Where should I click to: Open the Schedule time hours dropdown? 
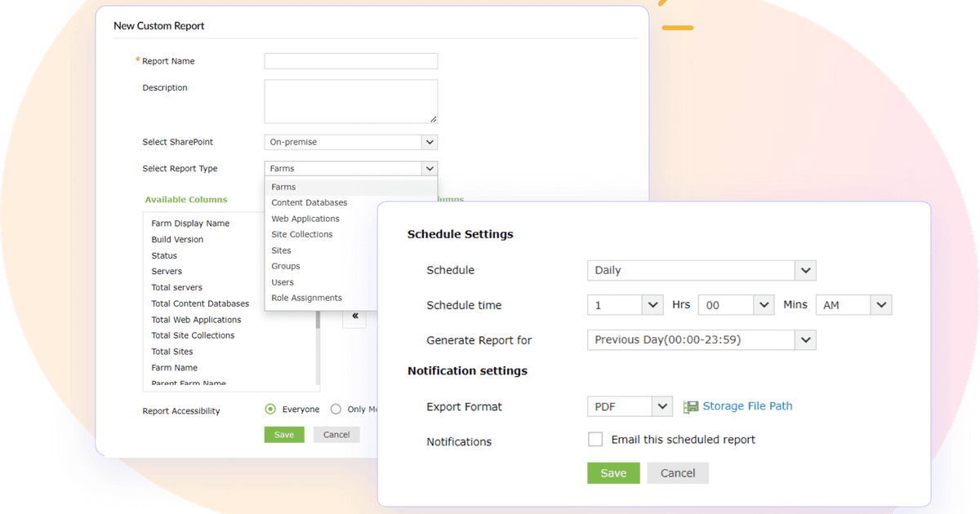tap(625, 305)
